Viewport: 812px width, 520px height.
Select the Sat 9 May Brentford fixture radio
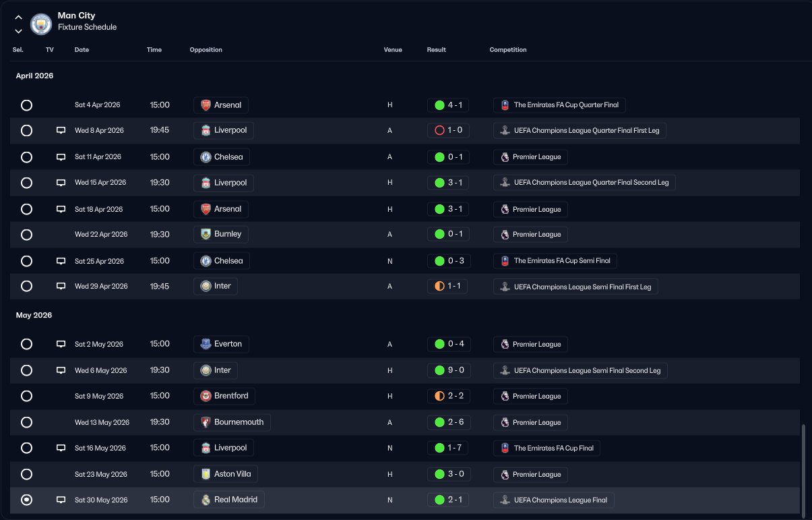pos(26,396)
